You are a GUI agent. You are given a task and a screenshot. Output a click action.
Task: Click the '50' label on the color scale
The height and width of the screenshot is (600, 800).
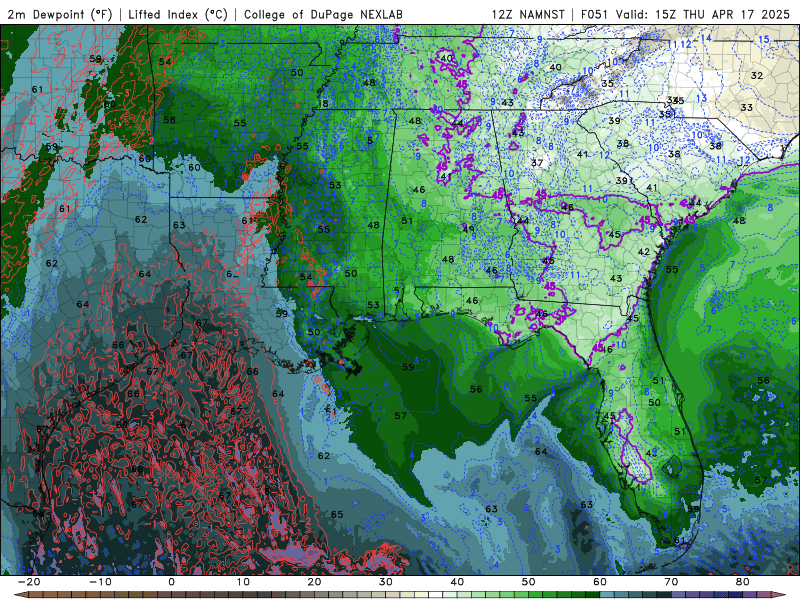[529, 582]
